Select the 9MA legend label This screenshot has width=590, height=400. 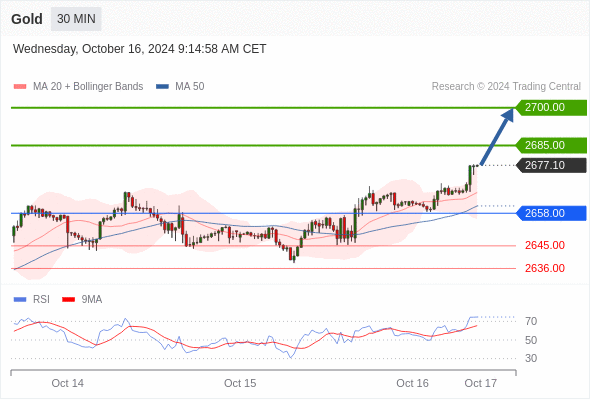[92, 300]
